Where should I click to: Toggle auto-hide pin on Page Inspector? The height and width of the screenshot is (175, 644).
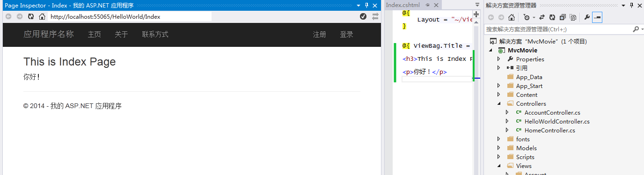coord(367,5)
